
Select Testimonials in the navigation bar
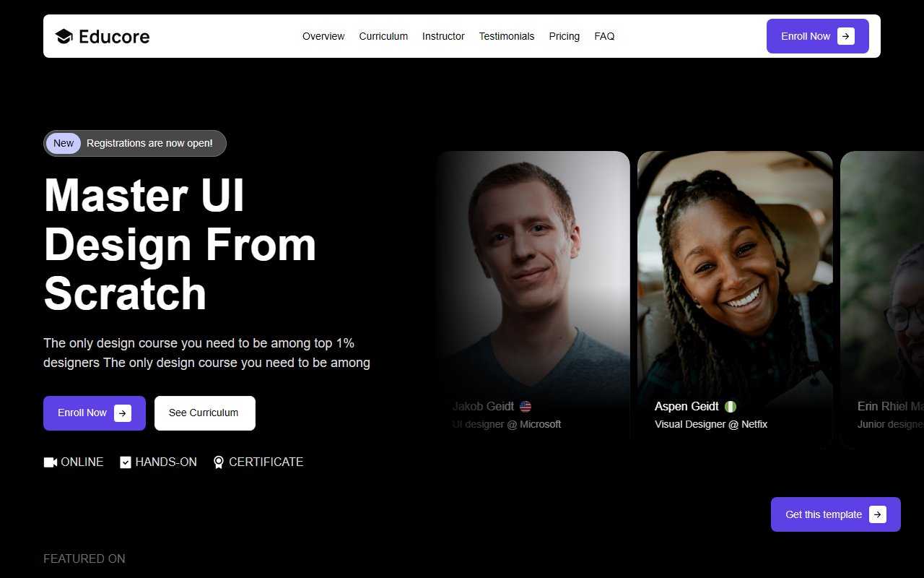point(507,36)
